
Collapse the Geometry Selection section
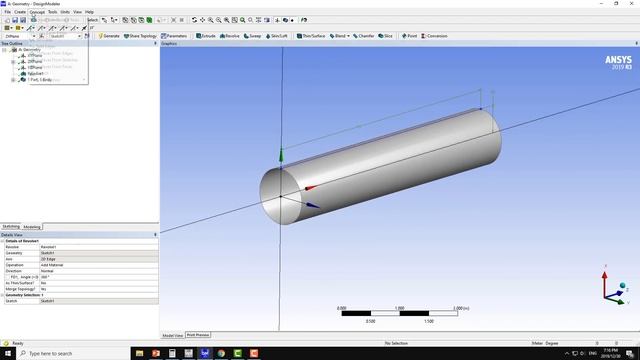2,295
